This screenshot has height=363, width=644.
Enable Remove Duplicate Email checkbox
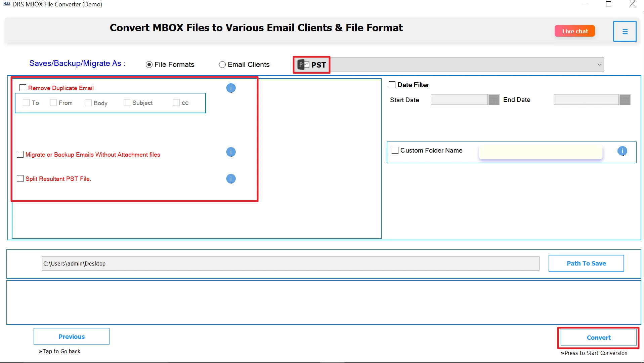click(x=23, y=88)
